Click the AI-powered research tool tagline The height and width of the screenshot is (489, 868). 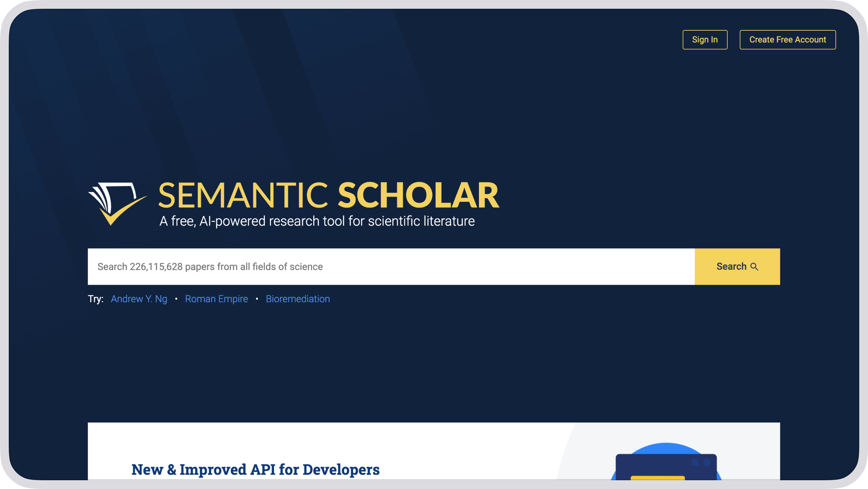coord(317,221)
